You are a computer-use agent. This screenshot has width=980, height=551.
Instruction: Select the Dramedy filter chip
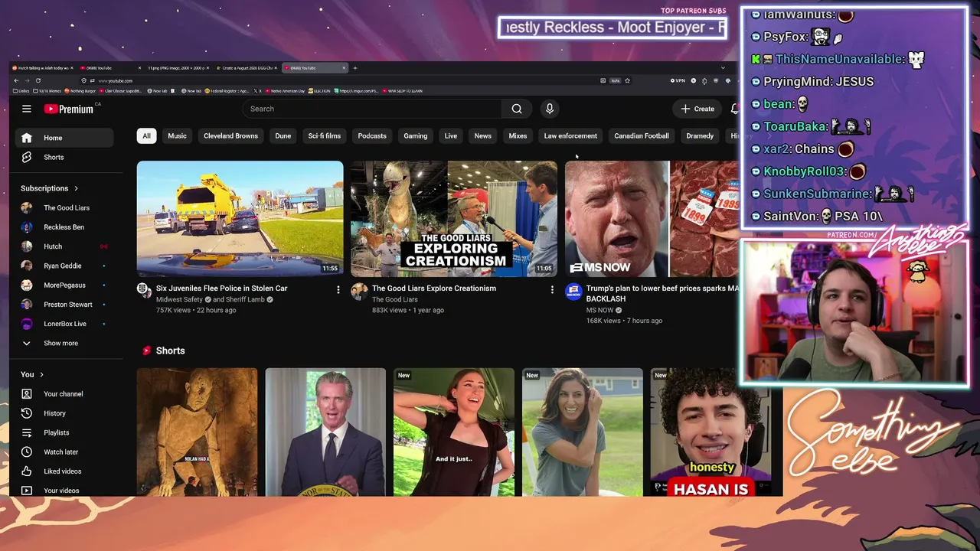(700, 136)
